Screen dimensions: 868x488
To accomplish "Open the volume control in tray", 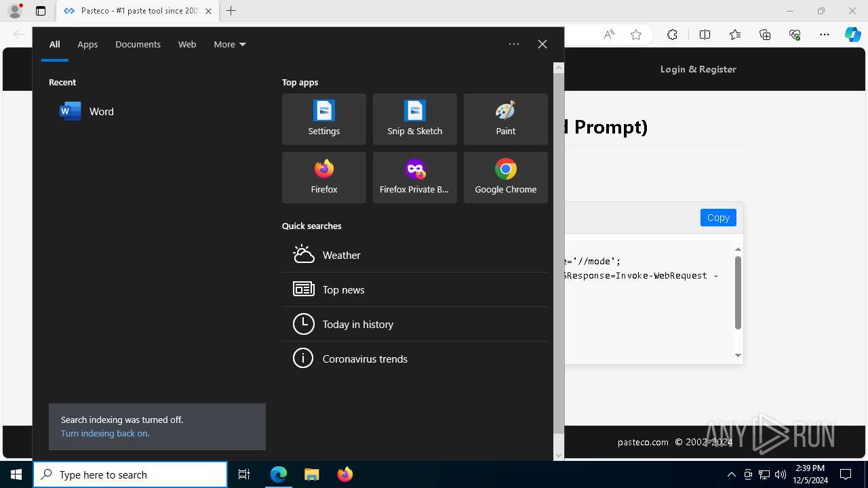I will (x=781, y=474).
